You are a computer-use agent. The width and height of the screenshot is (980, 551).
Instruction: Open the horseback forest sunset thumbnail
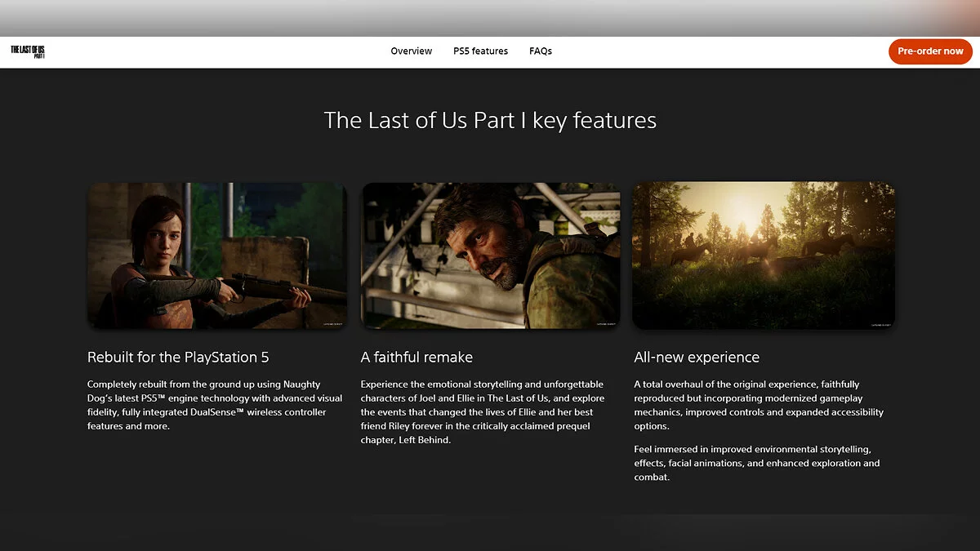coord(764,256)
